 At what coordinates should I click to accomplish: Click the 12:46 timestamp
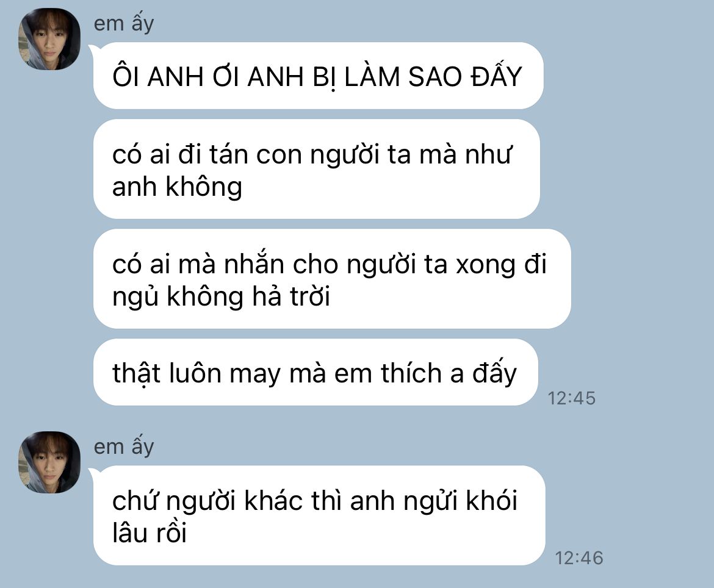(579, 558)
